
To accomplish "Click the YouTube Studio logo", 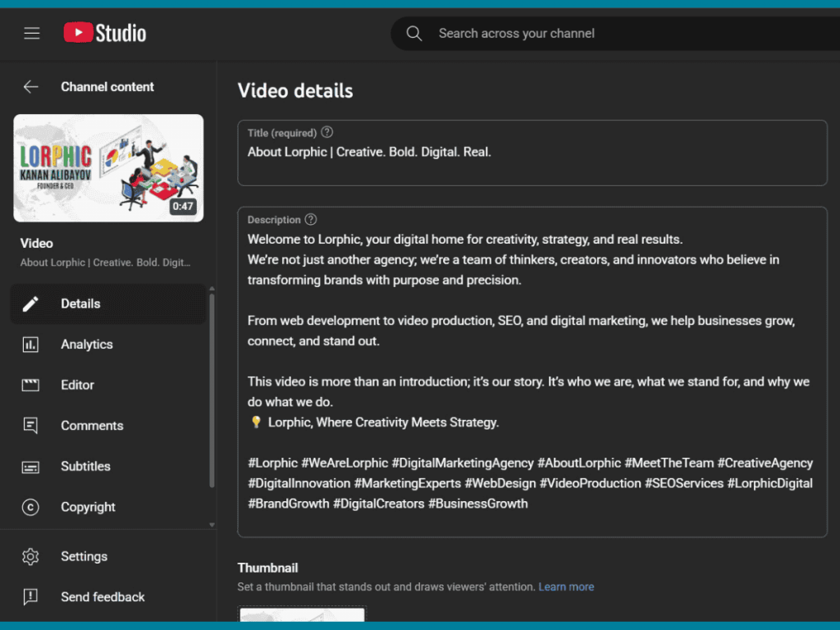I will (x=105, y=34).
